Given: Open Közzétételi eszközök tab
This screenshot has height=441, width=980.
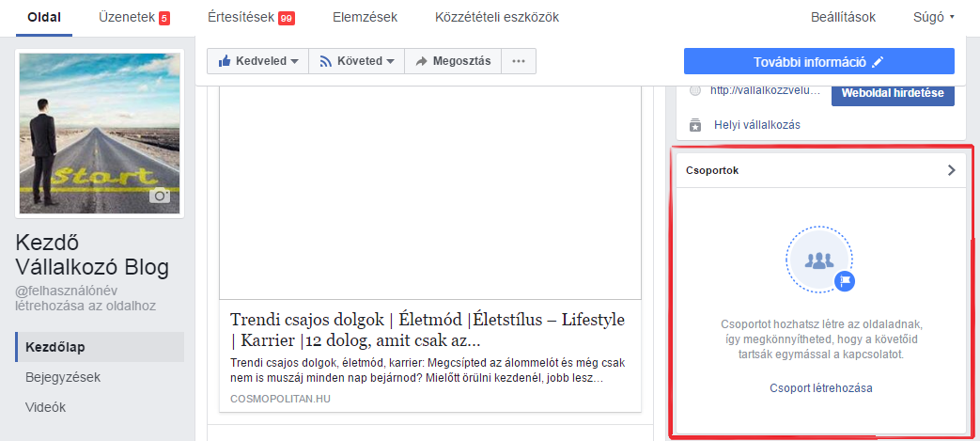Looking at the screenshot, I should [497, 18].
